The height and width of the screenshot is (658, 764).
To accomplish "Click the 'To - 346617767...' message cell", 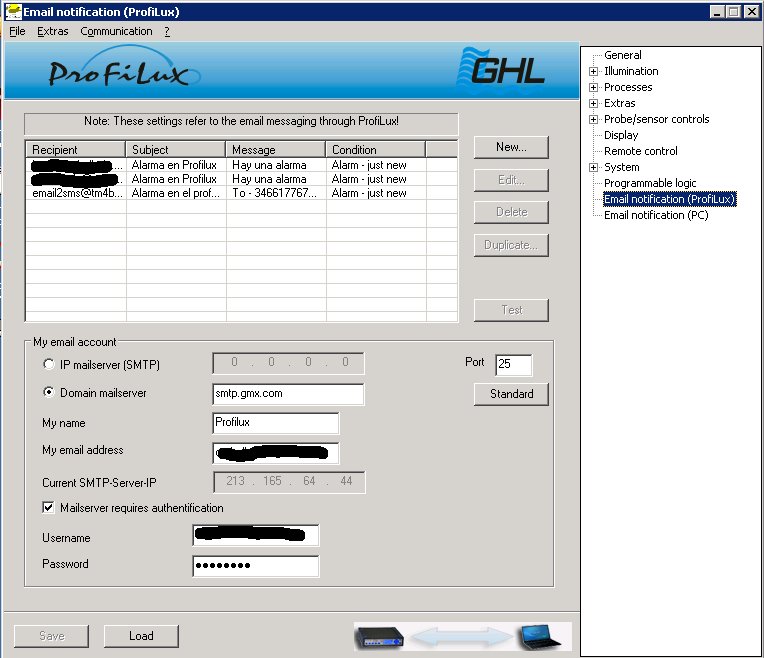I will pos(276,193).
